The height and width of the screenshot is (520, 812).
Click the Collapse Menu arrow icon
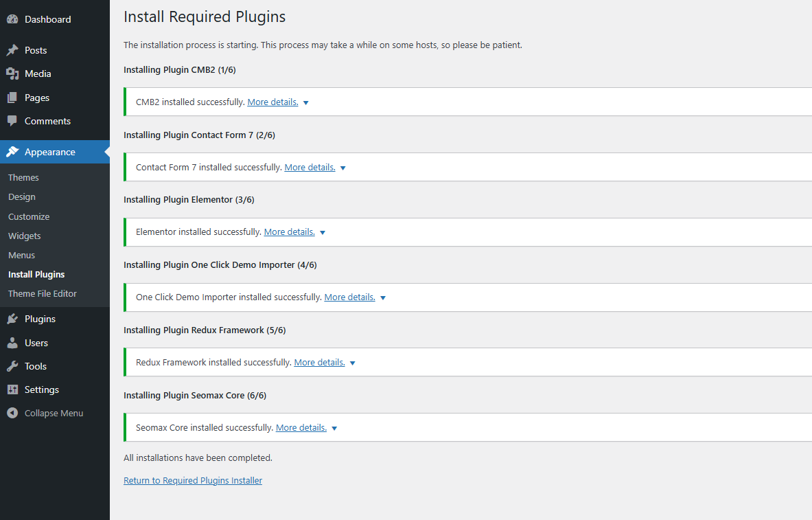coord(12,414)
